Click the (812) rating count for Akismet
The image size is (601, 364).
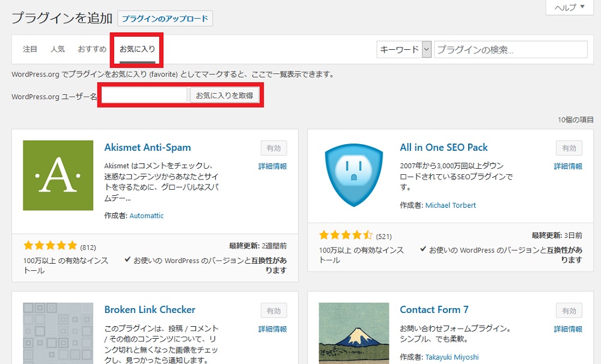(88, 247)
